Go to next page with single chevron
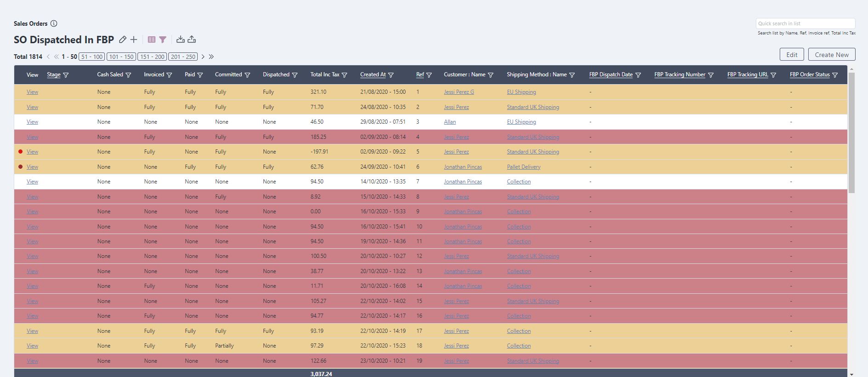This screenshot has height=377, width=868. pyautogui.click(x=203, y=57)
